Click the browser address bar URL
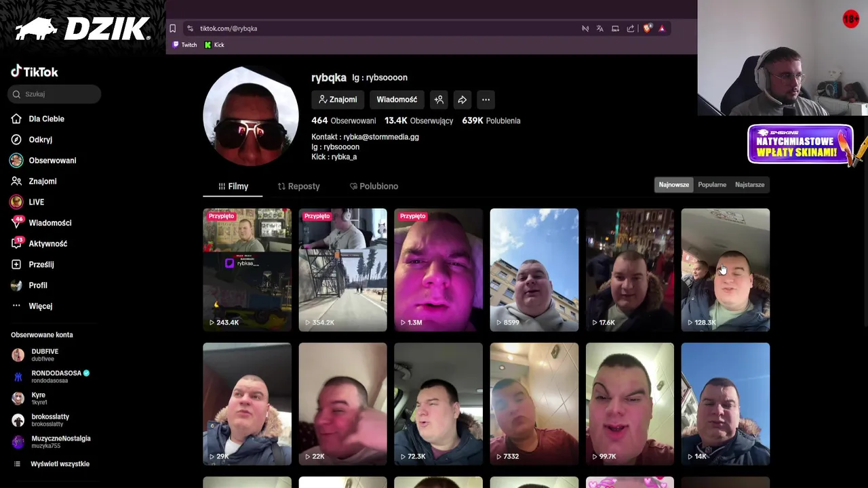The height and width of the screenshot is (488, 868). pyautogui.click(x=229, y=28)
